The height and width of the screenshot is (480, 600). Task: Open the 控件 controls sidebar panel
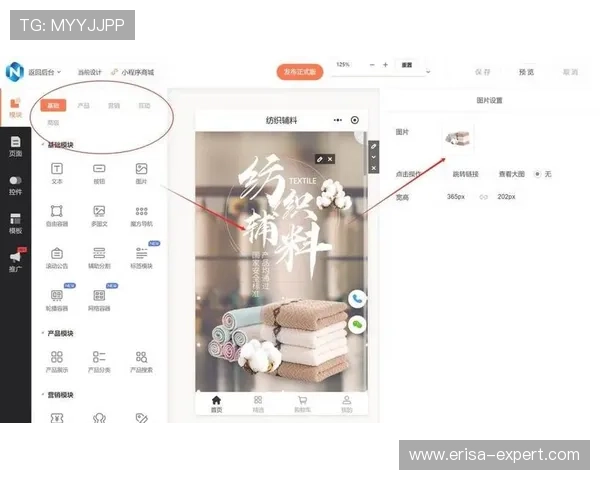pos(15,185)
